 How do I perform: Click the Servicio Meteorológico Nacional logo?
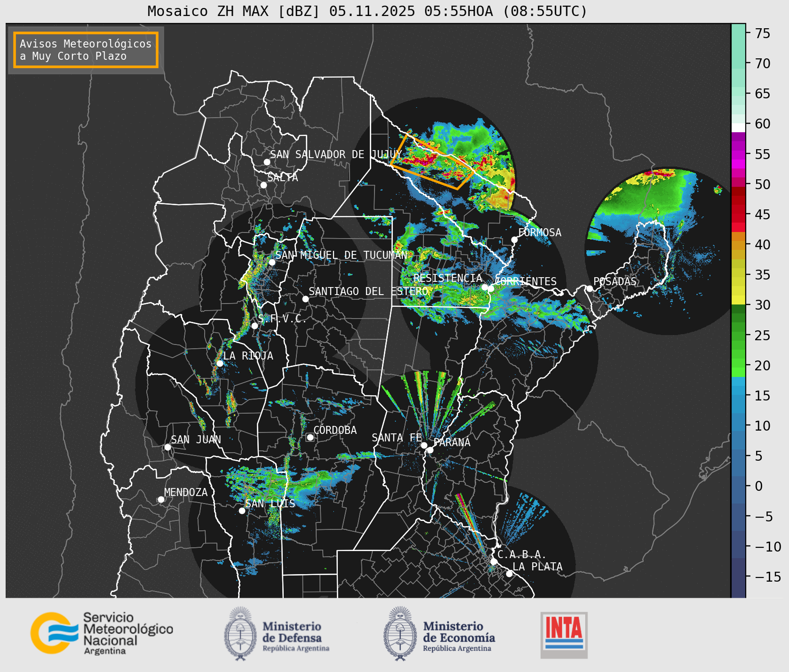click(x=102, y=633)
